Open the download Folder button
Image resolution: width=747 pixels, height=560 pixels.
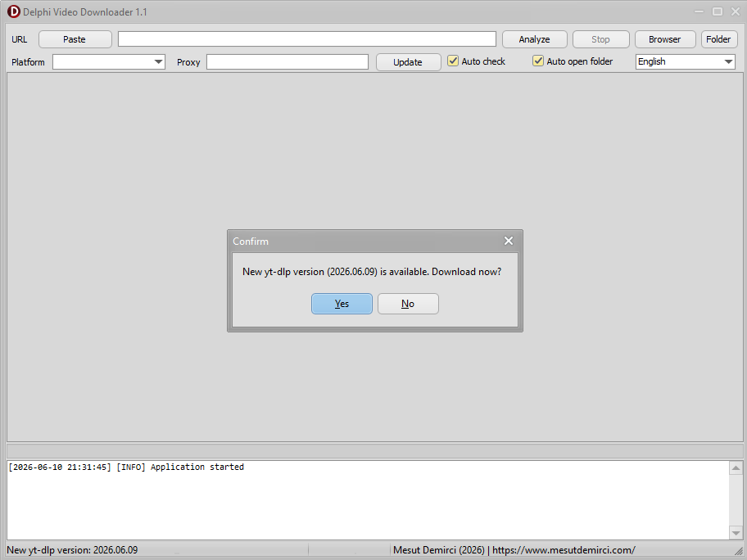point(719,39)
